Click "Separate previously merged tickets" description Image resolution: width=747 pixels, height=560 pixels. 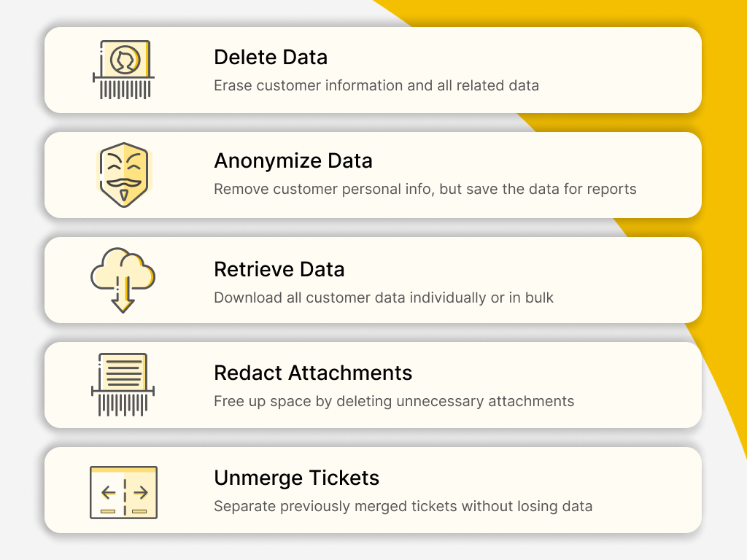click(403, 507)
